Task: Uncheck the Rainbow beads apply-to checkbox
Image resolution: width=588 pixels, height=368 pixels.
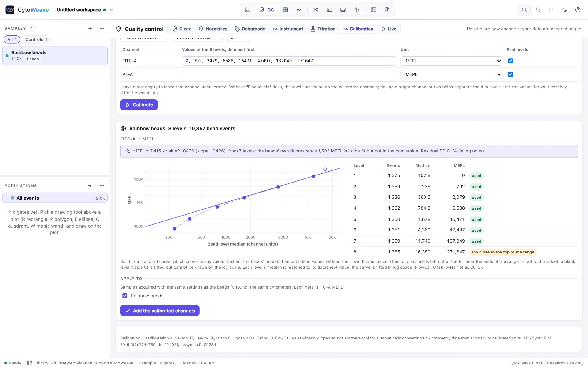Action: [125, 296]
